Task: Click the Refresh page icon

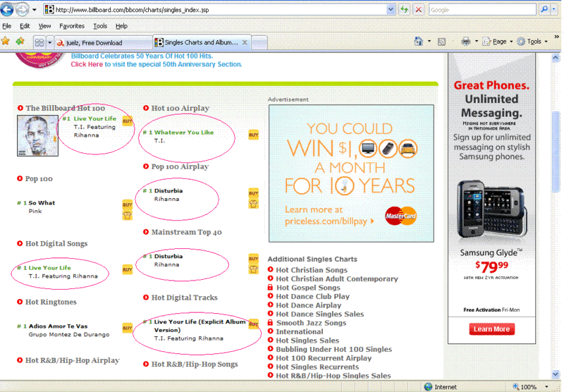Action: [x=404, y=10]
